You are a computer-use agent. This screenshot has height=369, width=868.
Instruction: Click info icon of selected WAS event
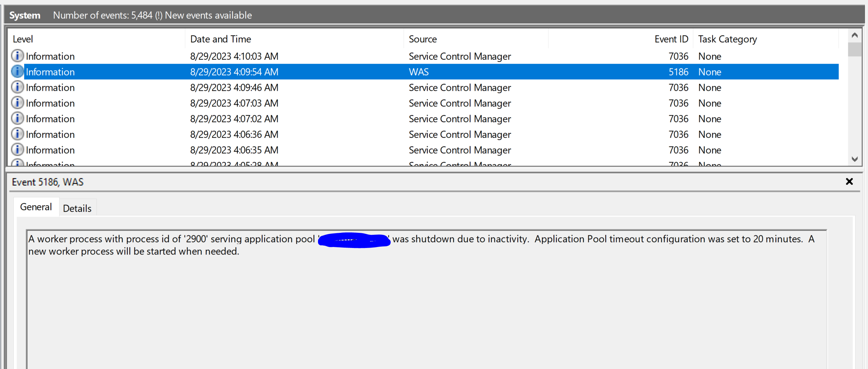click(x=17, y=71)
